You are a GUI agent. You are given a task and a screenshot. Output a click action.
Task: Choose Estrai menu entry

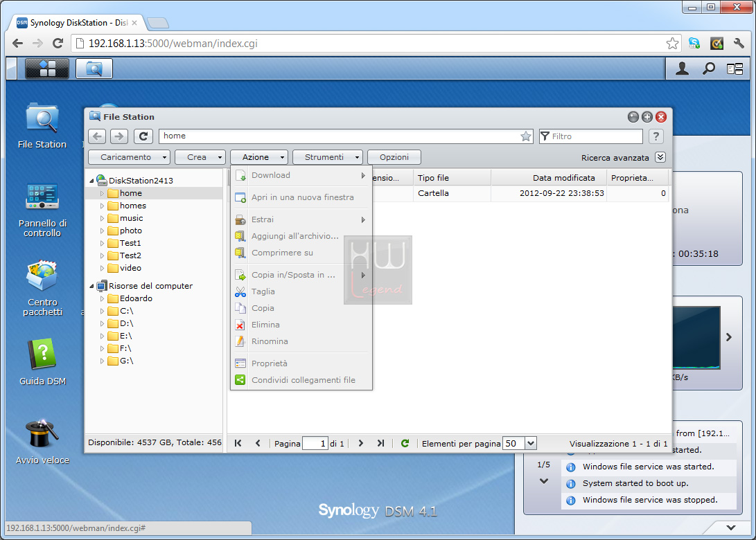(x=301, y=219)
